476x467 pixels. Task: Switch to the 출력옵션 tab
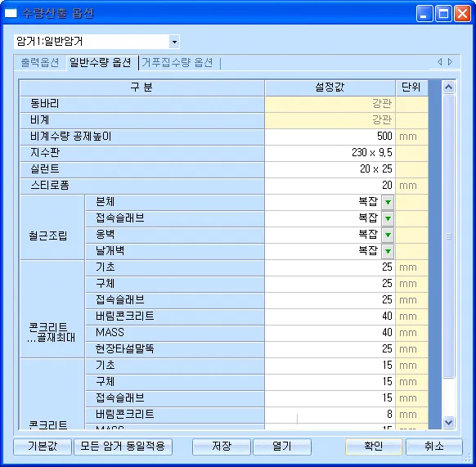click(40, 62)
